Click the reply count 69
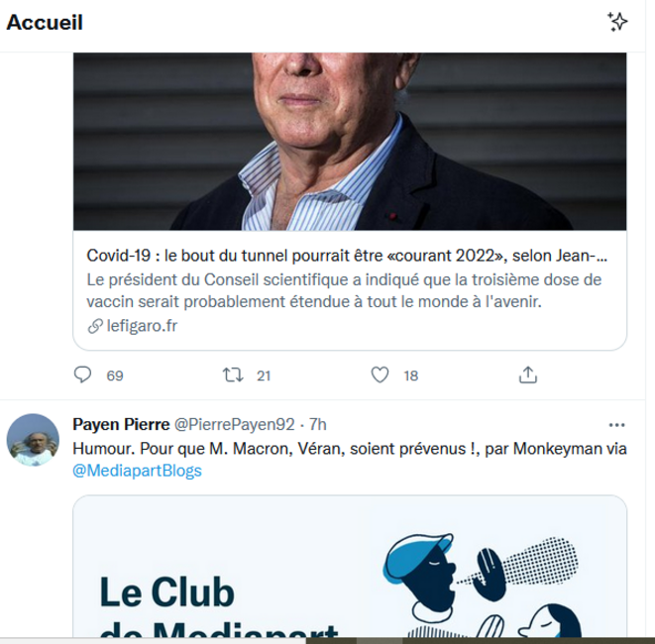655x644 pixels. tap(115, 376)
